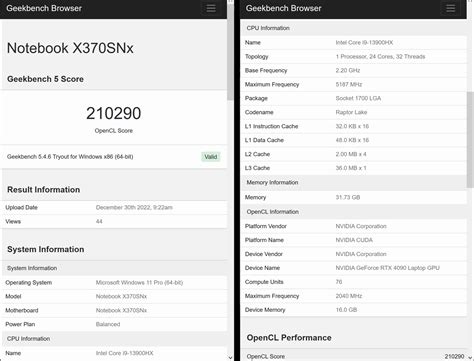
Task: Select 'Microsoft Windows 11 Pro (64-bit)' value
Action: (139, 283)
